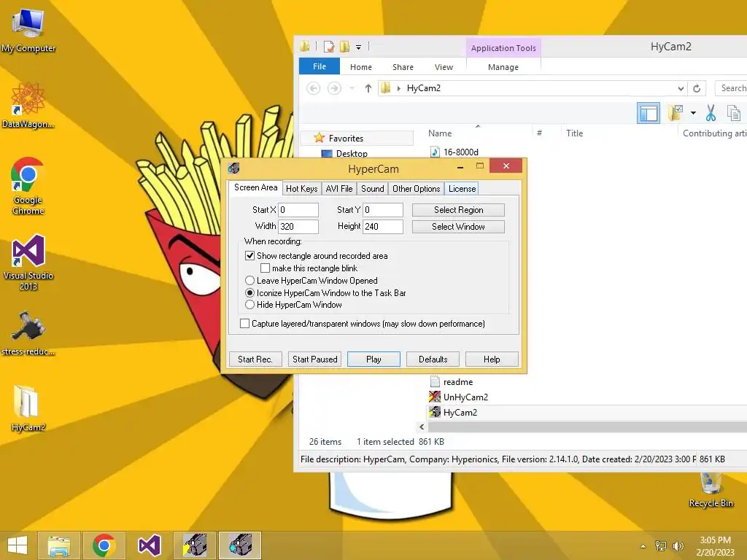This screenshot has height=560, width=747.
Task: Toggle Explorer preview pane icon
Action: pyautogui.click(x=649, y=113)
